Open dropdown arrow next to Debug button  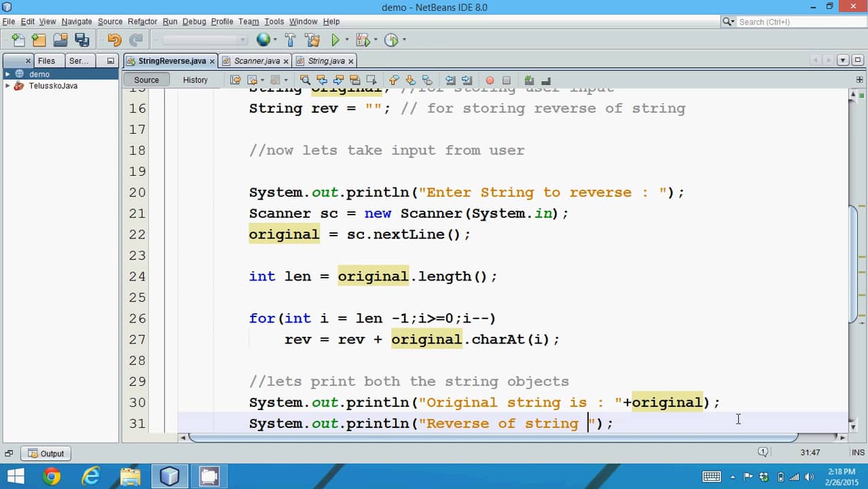375,40
